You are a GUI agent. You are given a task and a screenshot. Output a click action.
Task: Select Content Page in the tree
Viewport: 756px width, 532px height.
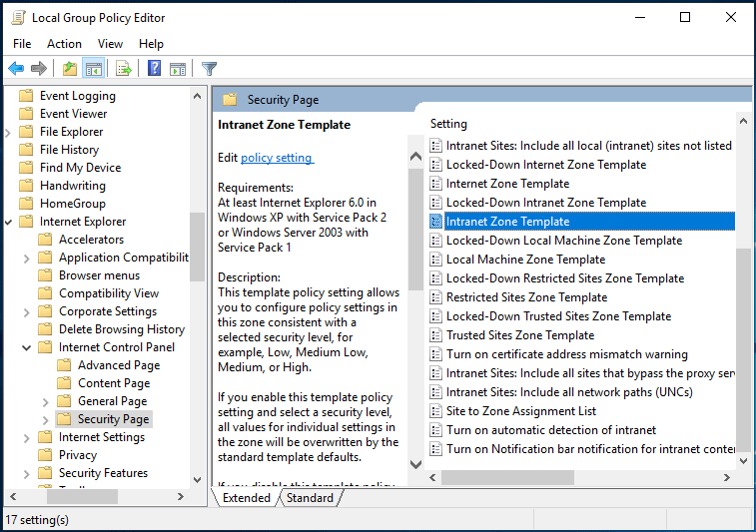coord(114,383)
